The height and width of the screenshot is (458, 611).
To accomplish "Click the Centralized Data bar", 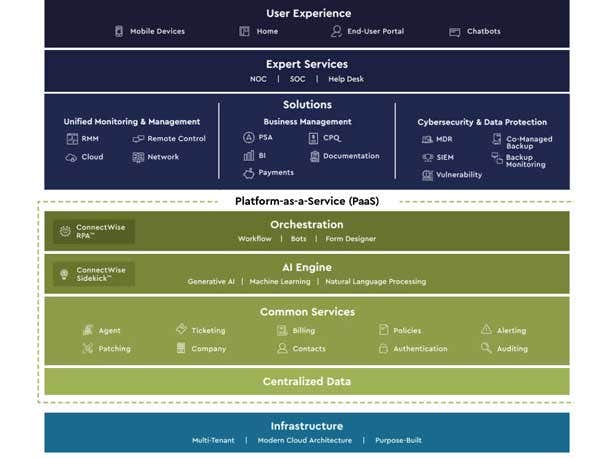I will tap(307, 382).
